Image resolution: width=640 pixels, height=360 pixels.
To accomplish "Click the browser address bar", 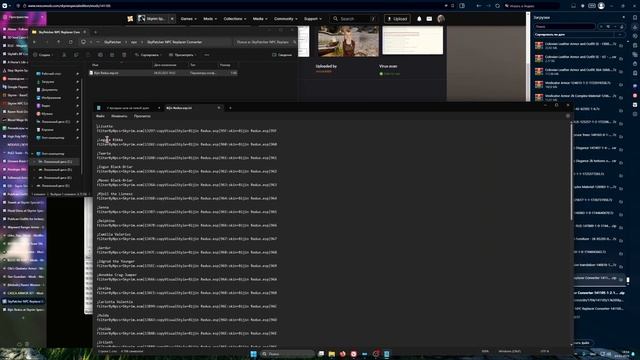I will pos(235,6).
